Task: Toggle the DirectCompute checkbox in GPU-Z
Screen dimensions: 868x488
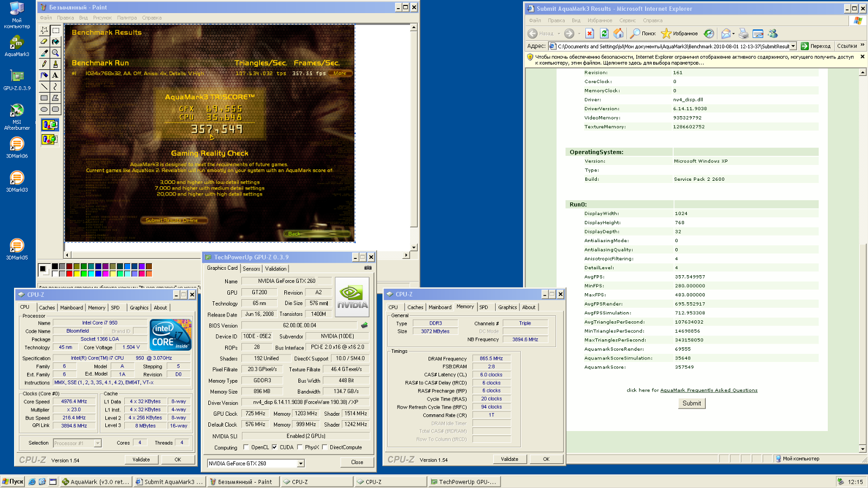Action: (x=324, y=447)
